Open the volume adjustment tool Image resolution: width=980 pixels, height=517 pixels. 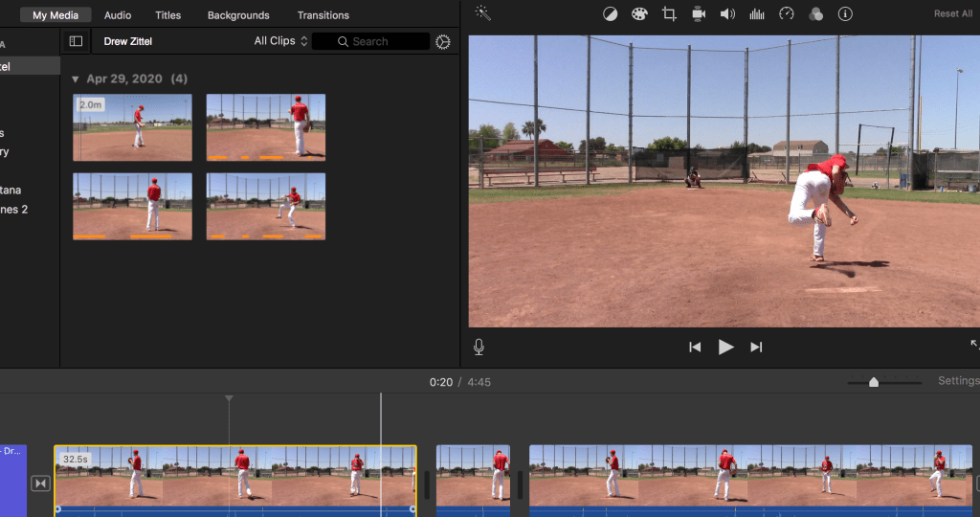point(727,14)
